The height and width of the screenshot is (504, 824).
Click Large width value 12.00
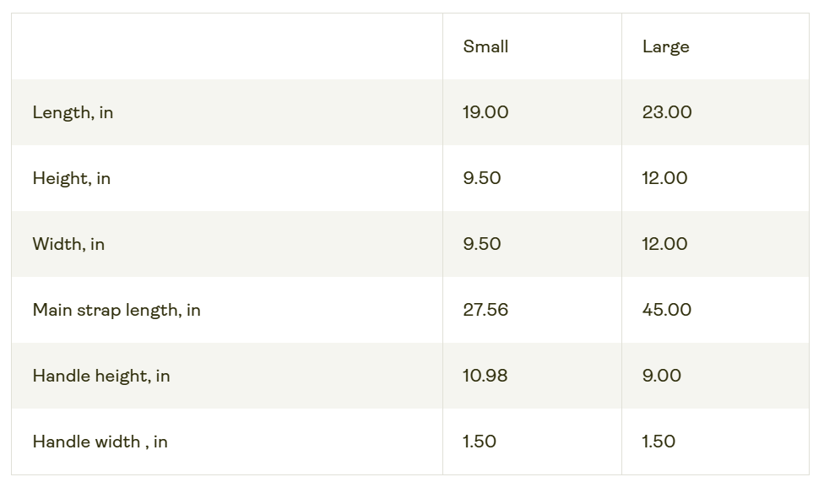click(x=664, y=244)
